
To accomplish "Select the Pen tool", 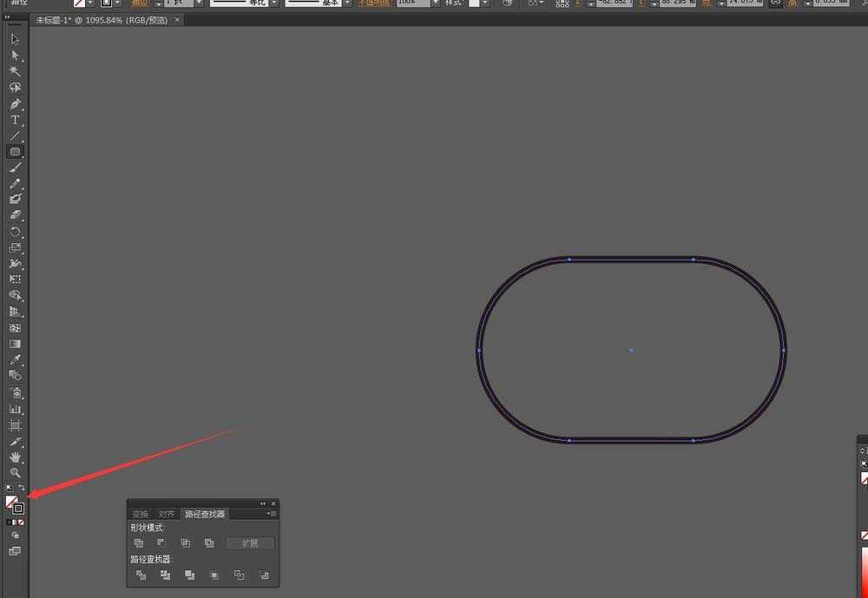I will pos(15,103).
